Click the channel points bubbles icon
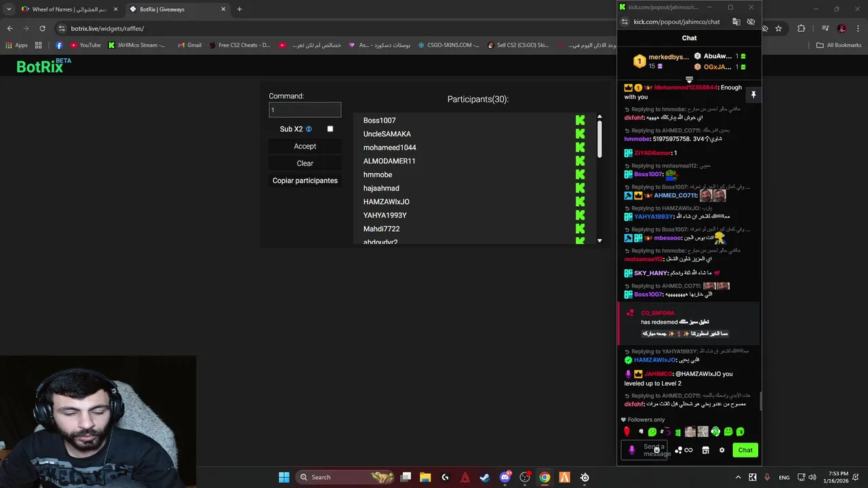868x488 pixels. click(678, 450)
